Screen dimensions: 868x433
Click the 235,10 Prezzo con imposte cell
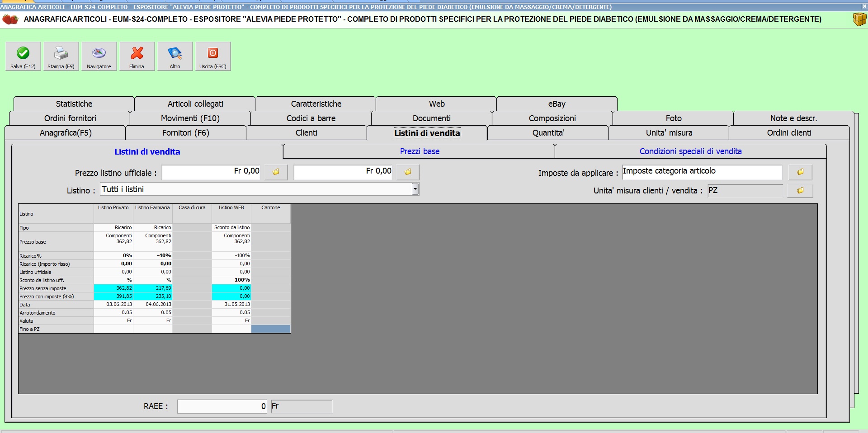[153, 297]
